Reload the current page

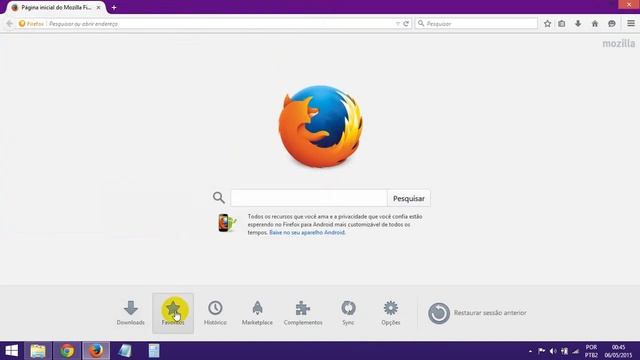pyautogui.click(x=406, y=24)
